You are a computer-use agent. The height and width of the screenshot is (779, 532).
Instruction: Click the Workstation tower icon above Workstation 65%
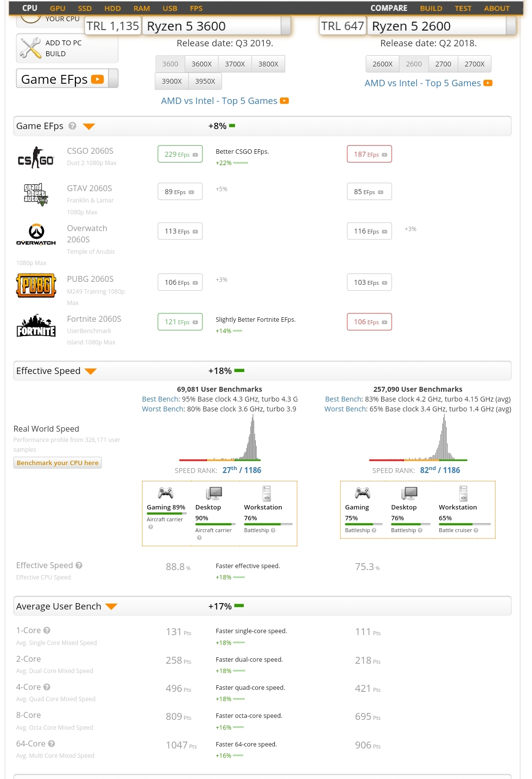pos(463,493)
